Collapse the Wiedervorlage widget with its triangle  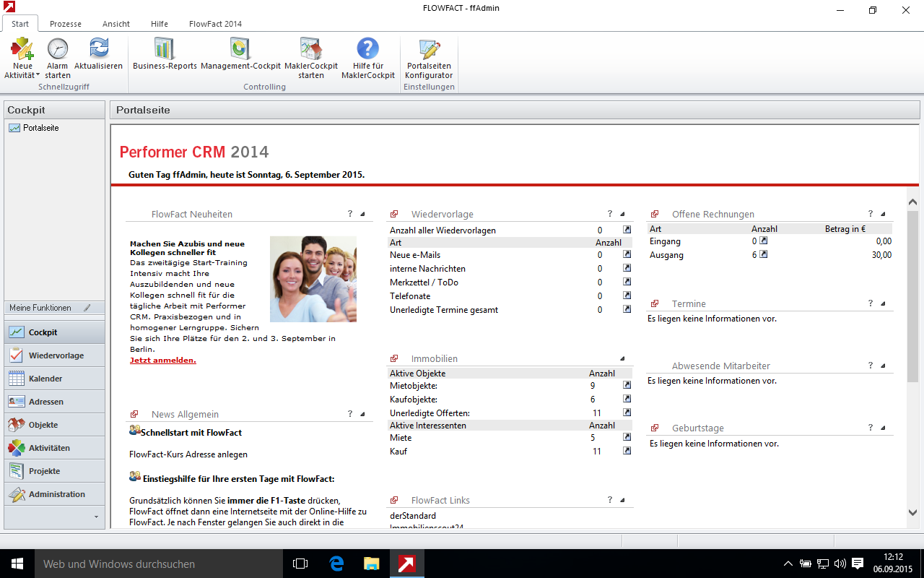(622, 215)
